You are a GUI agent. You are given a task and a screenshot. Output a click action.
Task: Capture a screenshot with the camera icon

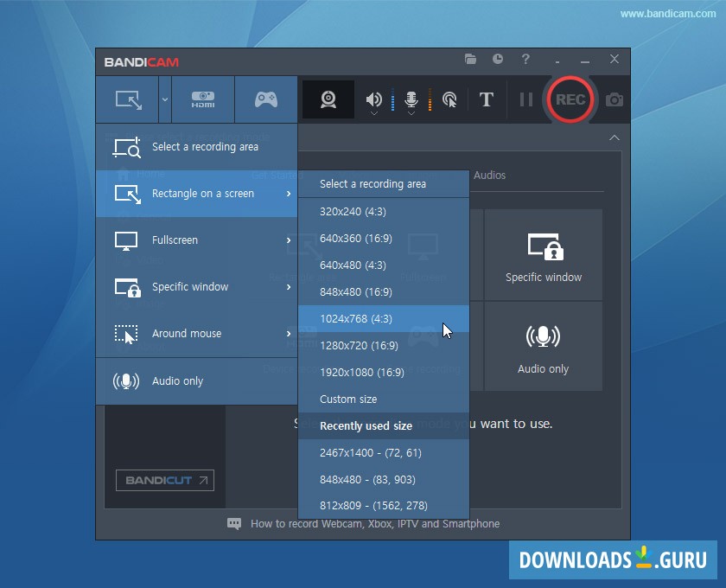tap(614, 99)
